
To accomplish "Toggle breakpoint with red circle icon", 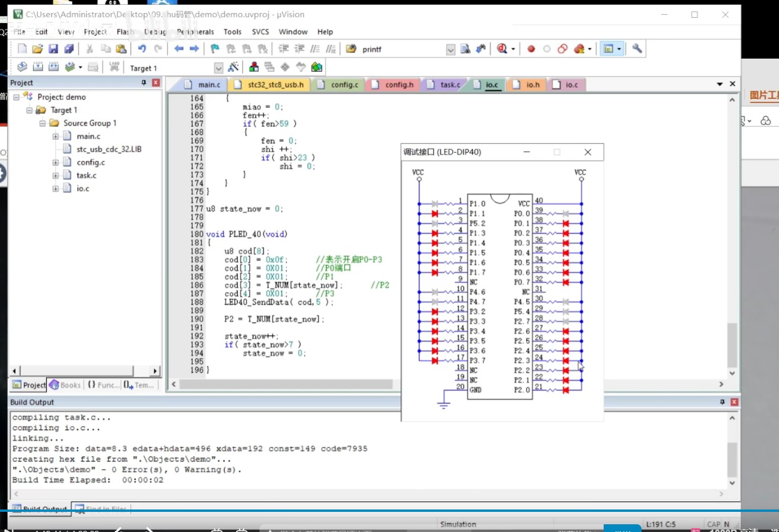I will tap(531, 49).
